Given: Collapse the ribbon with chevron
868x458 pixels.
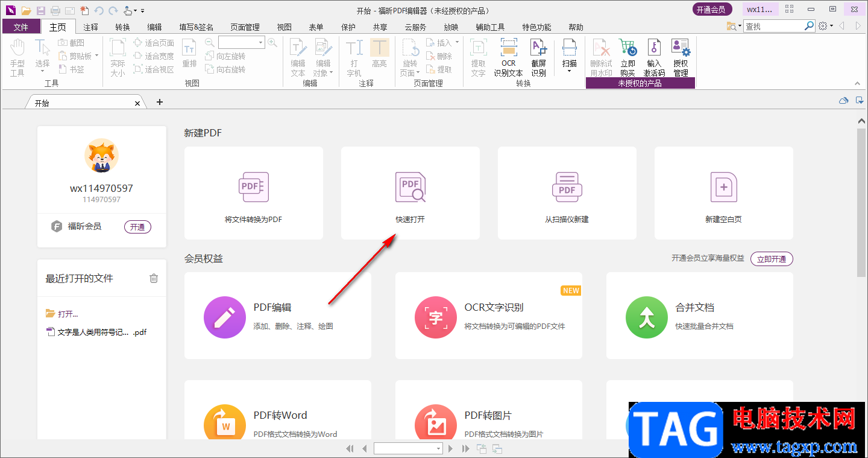Looking at the screenshot, I should [x=857, y=84].
